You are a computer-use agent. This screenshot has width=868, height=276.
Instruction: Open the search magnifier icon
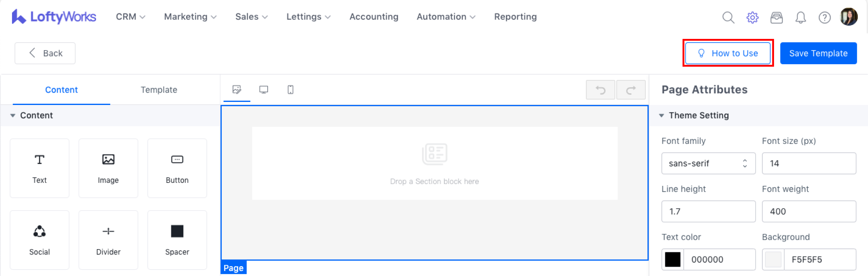click(728, 17)
